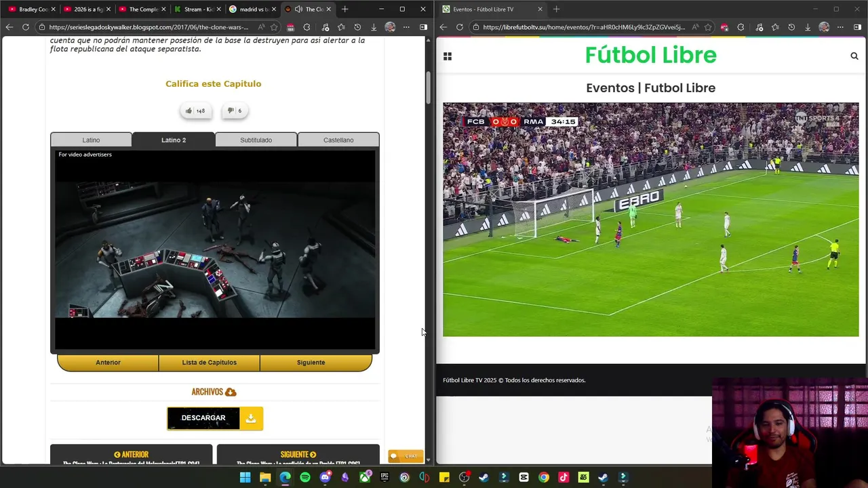
Task: Open the orange CHAT widget
Action: click(406, 456)
